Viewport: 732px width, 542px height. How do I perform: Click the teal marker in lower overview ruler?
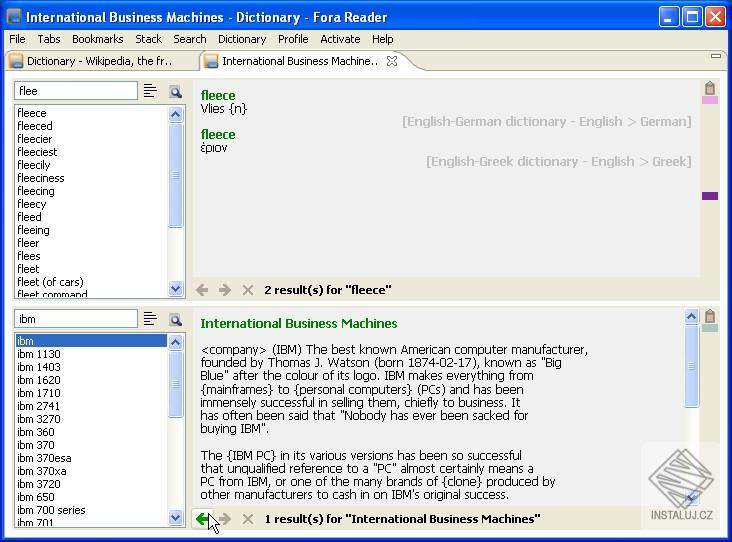click(710, 328)
